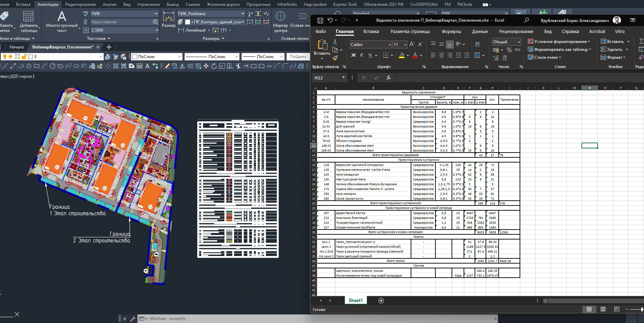Image resolution: width=644 pixels, height=323 pixels.
Task: Toggle layer lock icon in layer dropdown
Action: (x=24, y=57)
